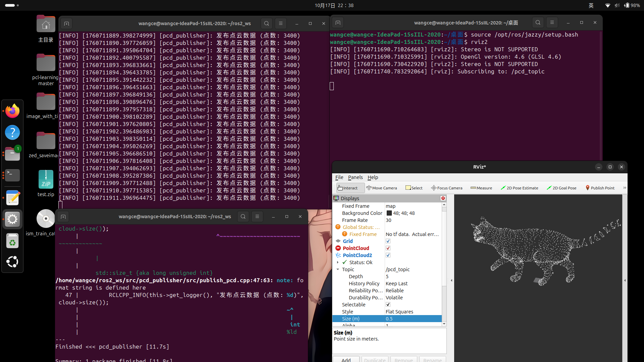Viewport: 644px width, 362px height.
Task: Open Firefox from the dock
Action: (12, 111)
